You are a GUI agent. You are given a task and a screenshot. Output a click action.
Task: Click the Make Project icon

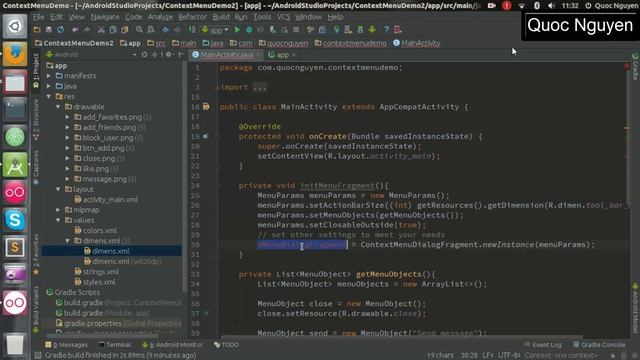192,30
